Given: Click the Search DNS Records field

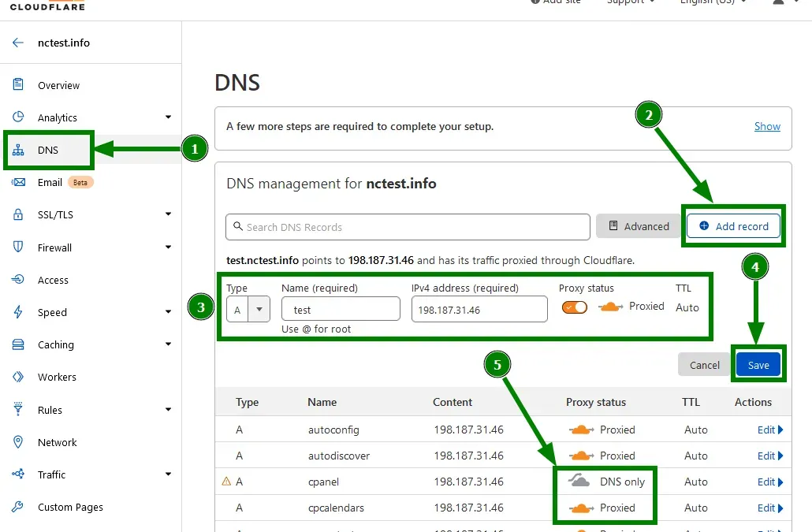Looking at the screenshot, I should pos(408,227).
